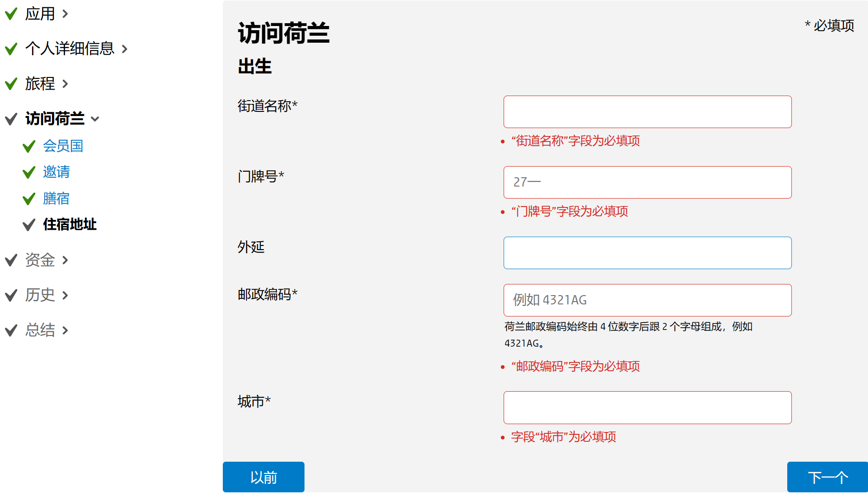Click the * 必填项 note
Image resolution: width=868 pixels, height=503 pixels.
[x=829, y=26]
